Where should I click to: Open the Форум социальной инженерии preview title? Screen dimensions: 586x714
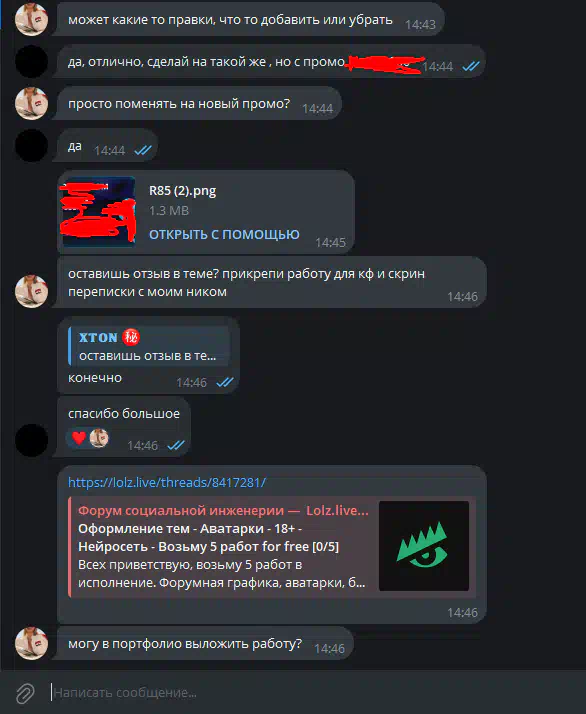pos(223,510)
